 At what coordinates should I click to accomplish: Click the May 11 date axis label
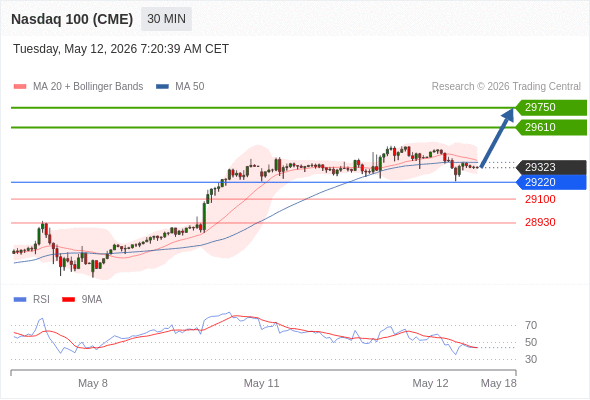[262, 383]
